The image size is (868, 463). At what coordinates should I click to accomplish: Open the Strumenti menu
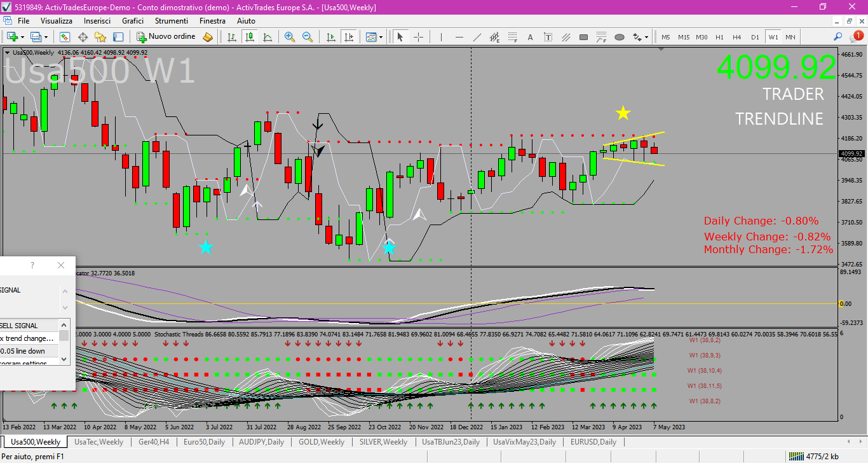[172, 21]
